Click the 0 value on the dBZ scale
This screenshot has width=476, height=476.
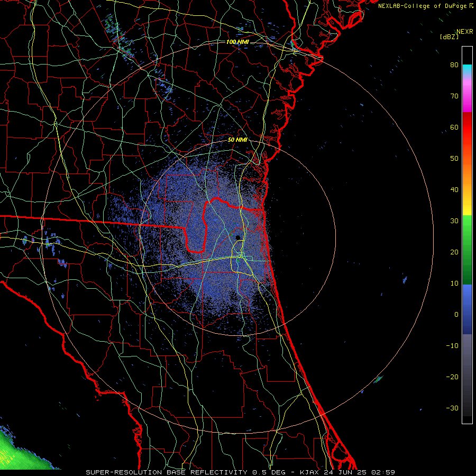(456, 315)
